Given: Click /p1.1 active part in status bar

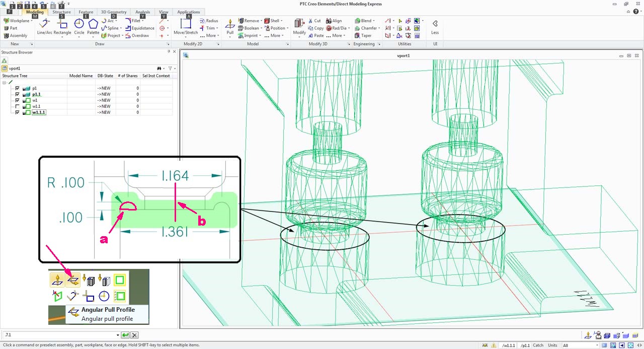Looking at the screenshot, I should [525, 345].
